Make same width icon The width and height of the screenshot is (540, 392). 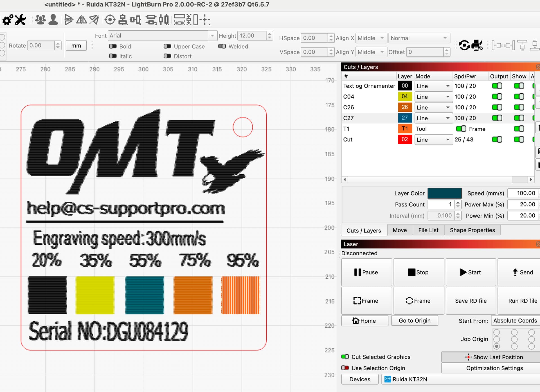[179, 20]
